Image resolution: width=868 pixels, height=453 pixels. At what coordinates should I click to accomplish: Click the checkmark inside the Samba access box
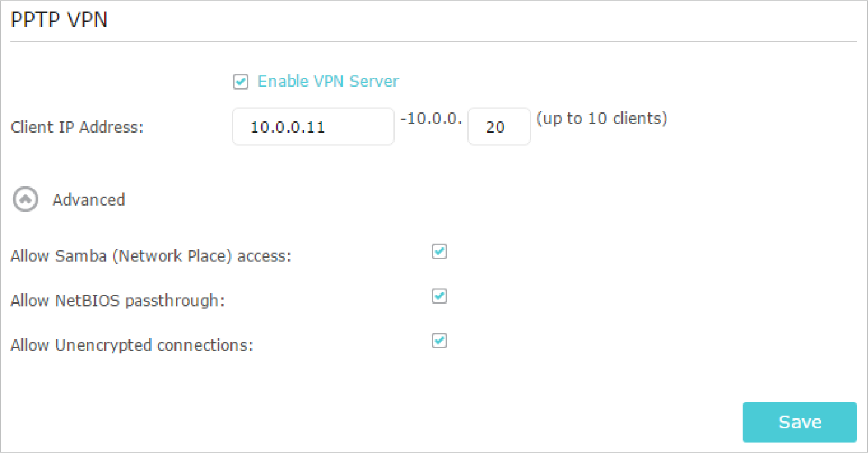click(x=439, y=252)
